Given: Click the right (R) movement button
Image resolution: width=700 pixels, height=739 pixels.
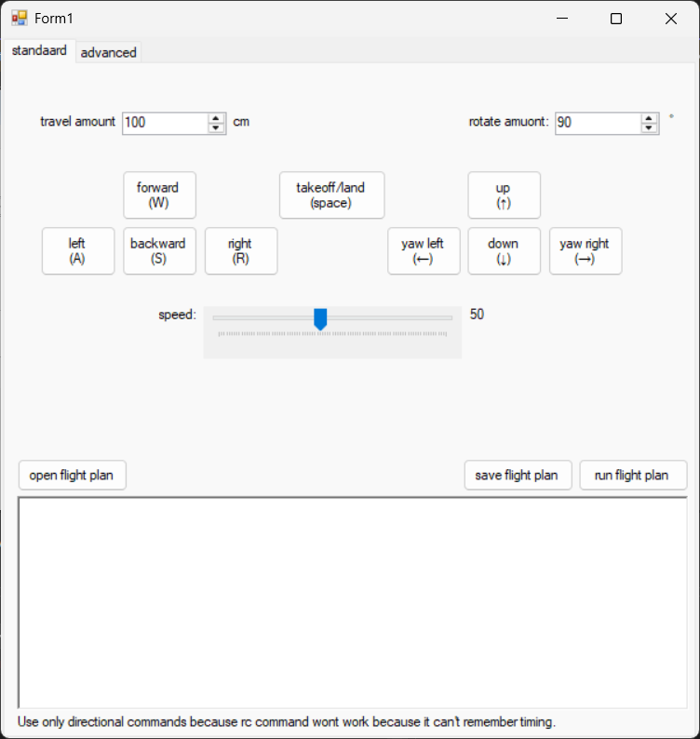Looking at the screenshot, I should [240, 251].
